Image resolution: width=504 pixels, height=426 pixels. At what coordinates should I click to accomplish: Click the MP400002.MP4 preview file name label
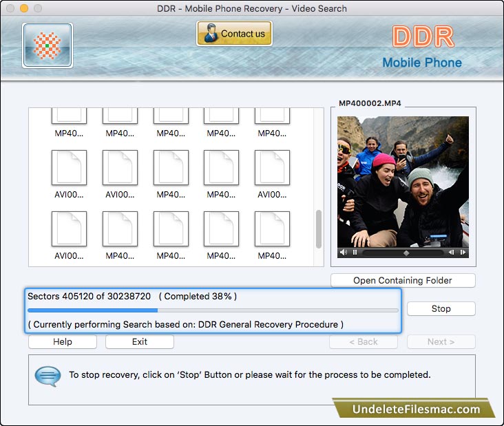[x=370, y=103]
